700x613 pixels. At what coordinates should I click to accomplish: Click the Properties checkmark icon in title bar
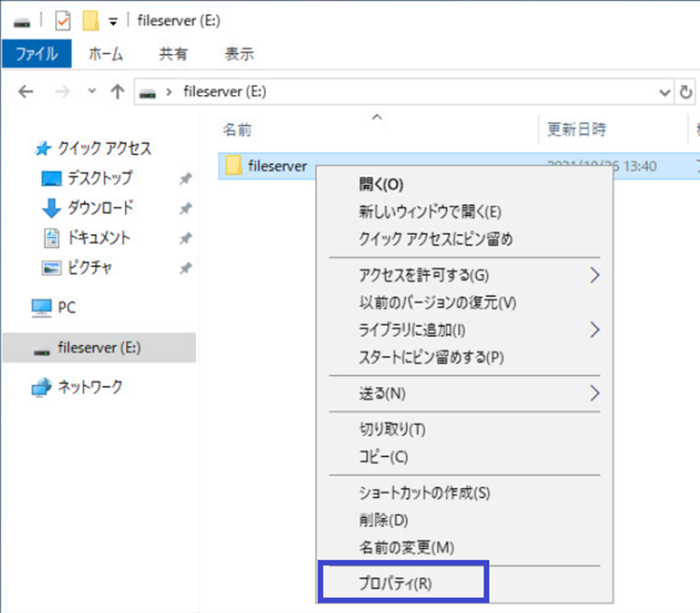pyautogui.click(x=63, y=21)
